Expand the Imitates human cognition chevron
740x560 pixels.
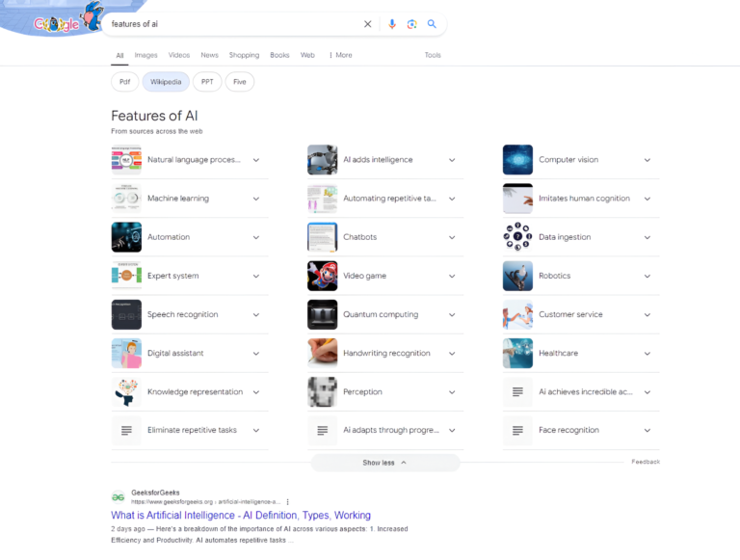click(647, 199)
